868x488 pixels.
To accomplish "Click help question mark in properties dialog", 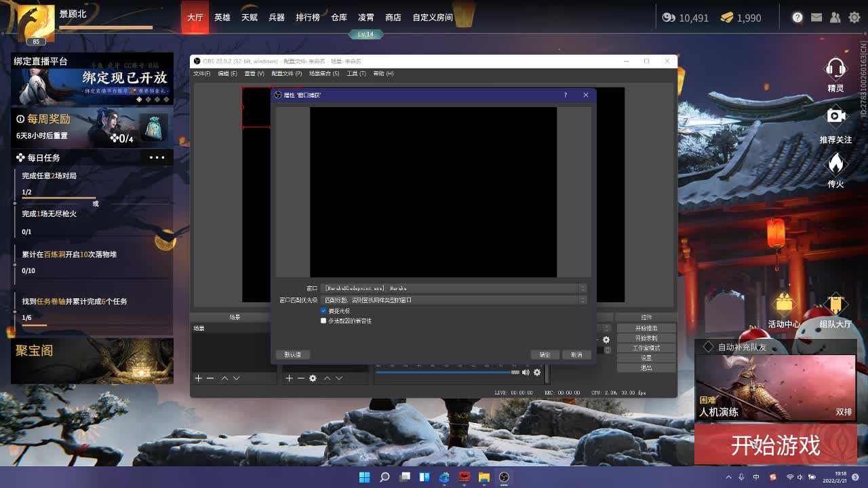I will click(x=565, y=95).
